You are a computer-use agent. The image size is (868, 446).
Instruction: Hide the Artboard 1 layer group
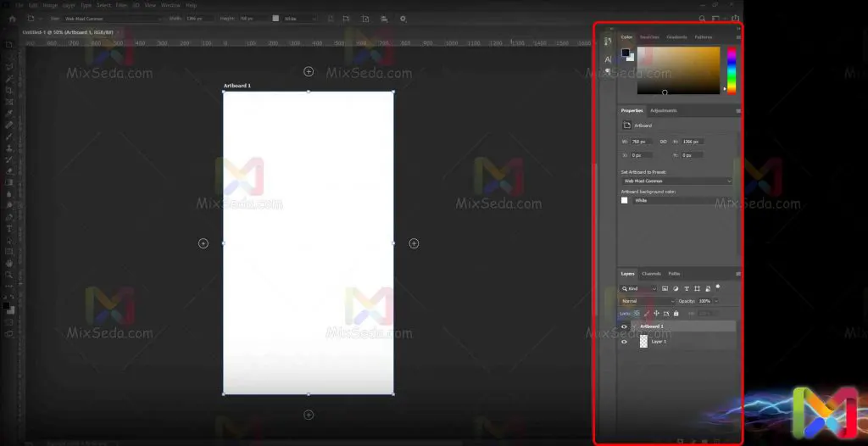coord(625,326)
